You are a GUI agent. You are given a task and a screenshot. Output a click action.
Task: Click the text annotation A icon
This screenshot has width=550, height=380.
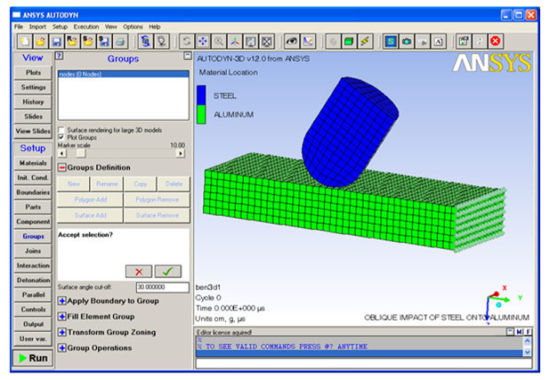(438, 41)
